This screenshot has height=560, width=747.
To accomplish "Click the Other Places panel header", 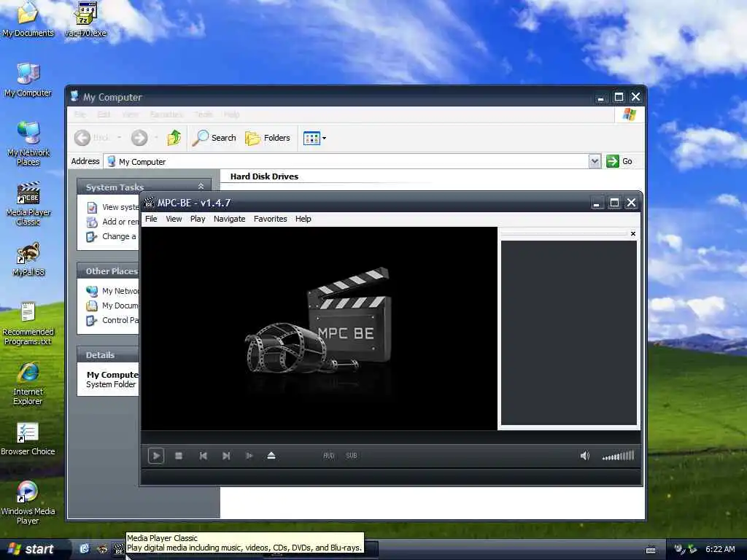I will [x=109, y=271].
